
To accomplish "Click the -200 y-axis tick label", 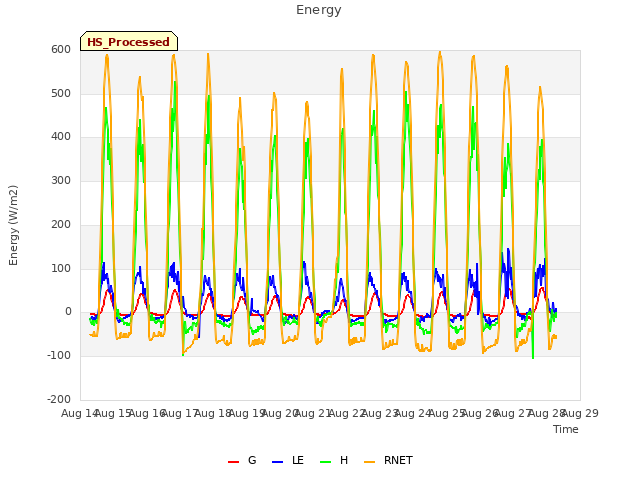I will click(x=59, y=399).
